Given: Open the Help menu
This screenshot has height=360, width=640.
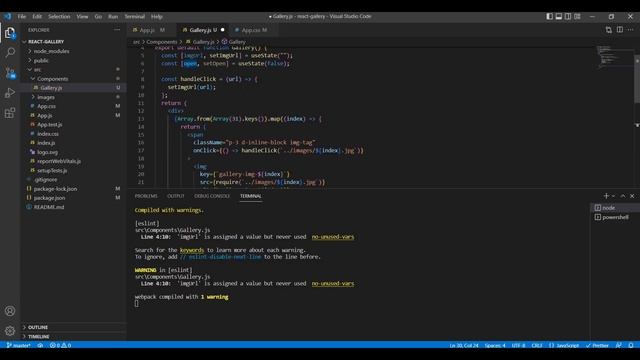Looking at the screenshot, I should click(157, 16).
